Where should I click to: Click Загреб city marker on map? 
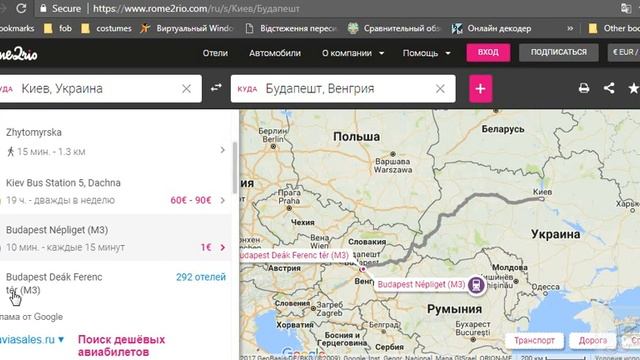pos(313,308)
